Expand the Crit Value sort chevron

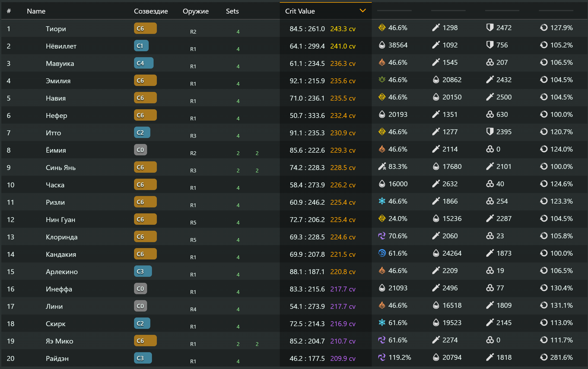363,11
